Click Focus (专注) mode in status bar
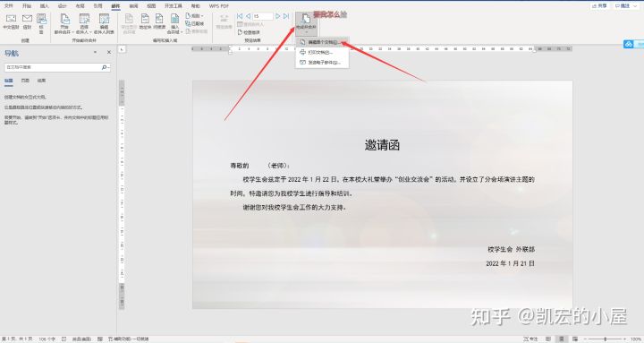Viewport: 644px width, 343px height. click(530, 339)
